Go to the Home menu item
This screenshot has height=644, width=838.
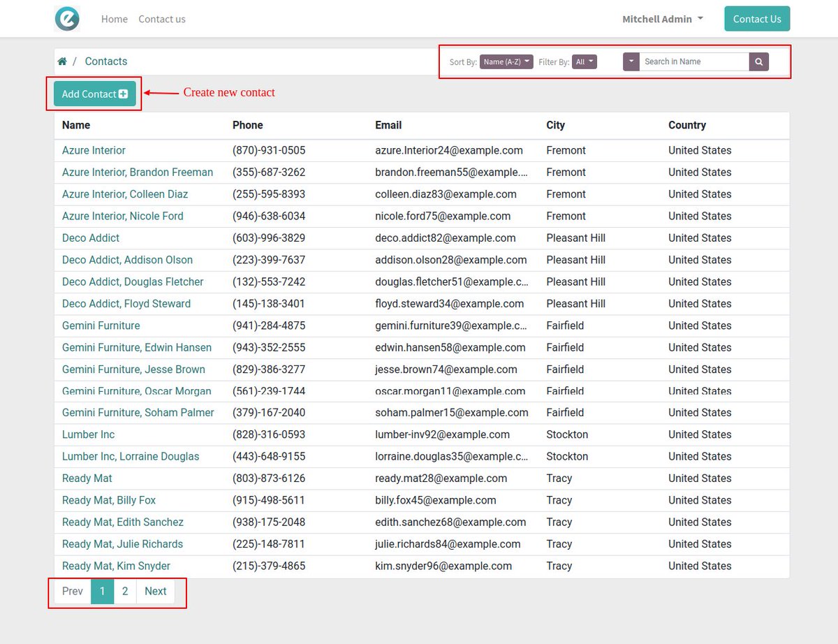115,19
